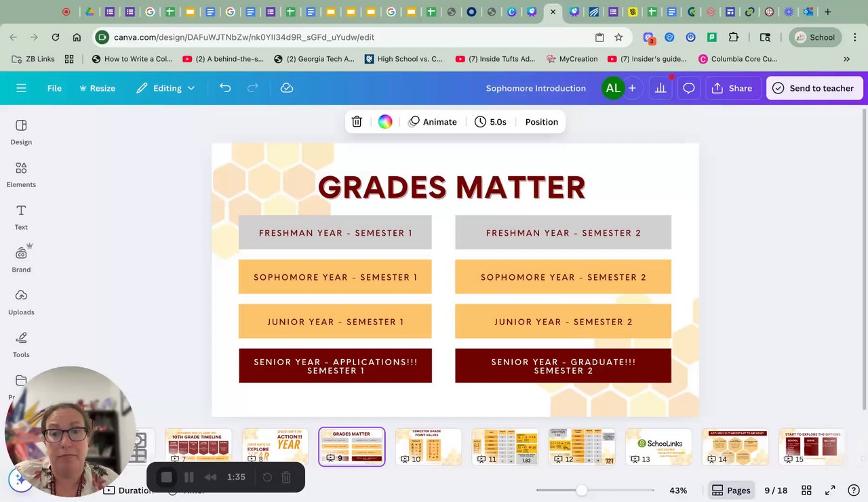This screenshot has height=502, width=868.
Task: Open the Brand panel
Action: coord(21,259)
